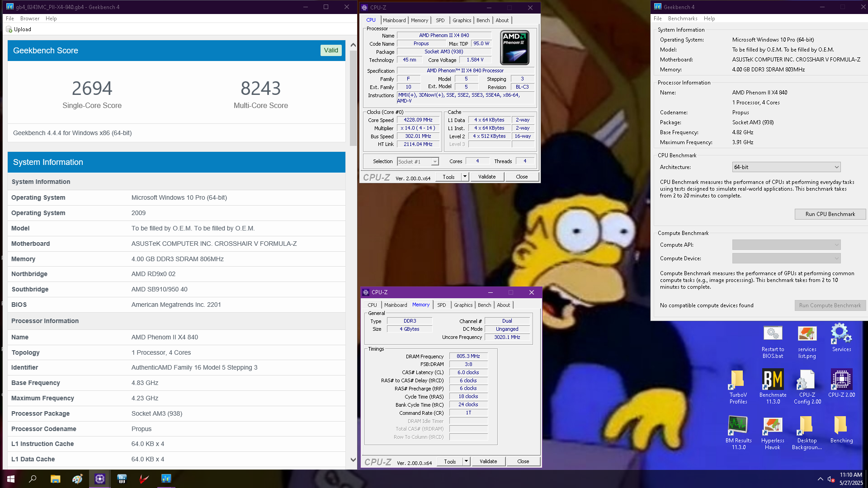
Task: Open the Benching folder icon
Action: point(841,430)
